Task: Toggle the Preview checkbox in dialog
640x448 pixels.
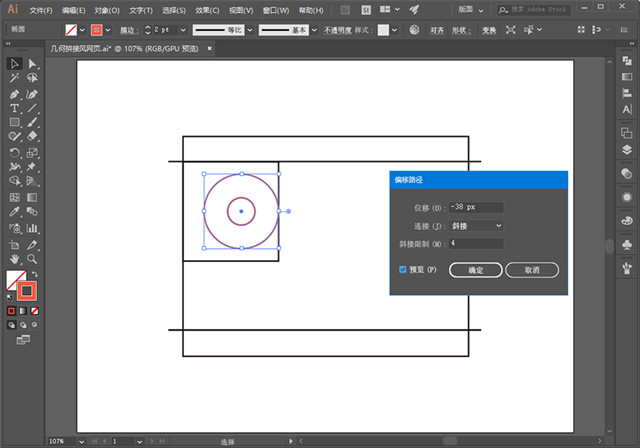Action: pos(403,269)
